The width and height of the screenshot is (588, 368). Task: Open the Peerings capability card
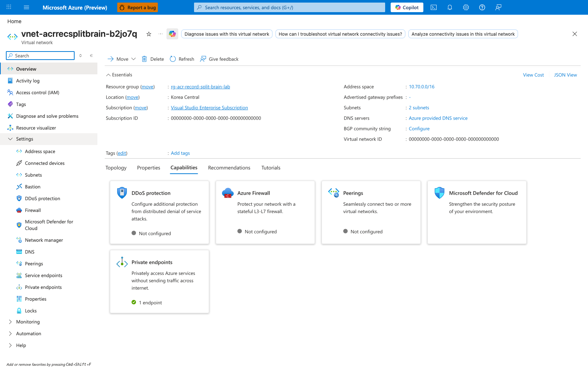371,212
